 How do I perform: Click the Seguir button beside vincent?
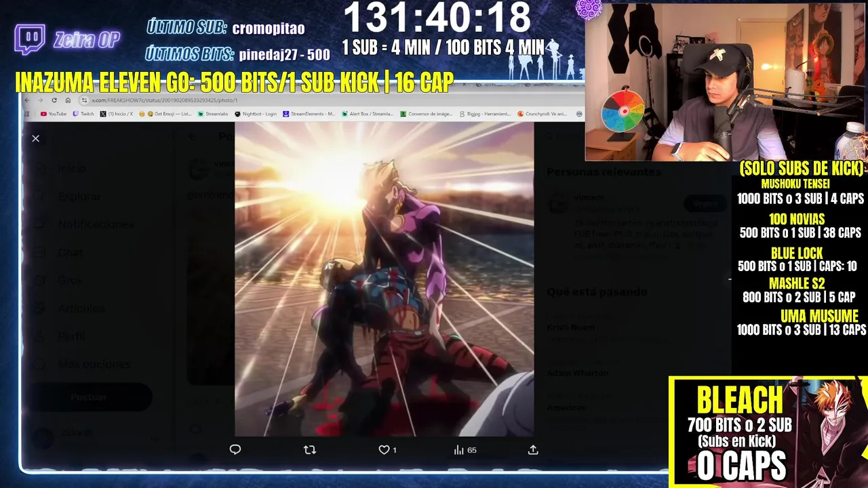[705, 203]
